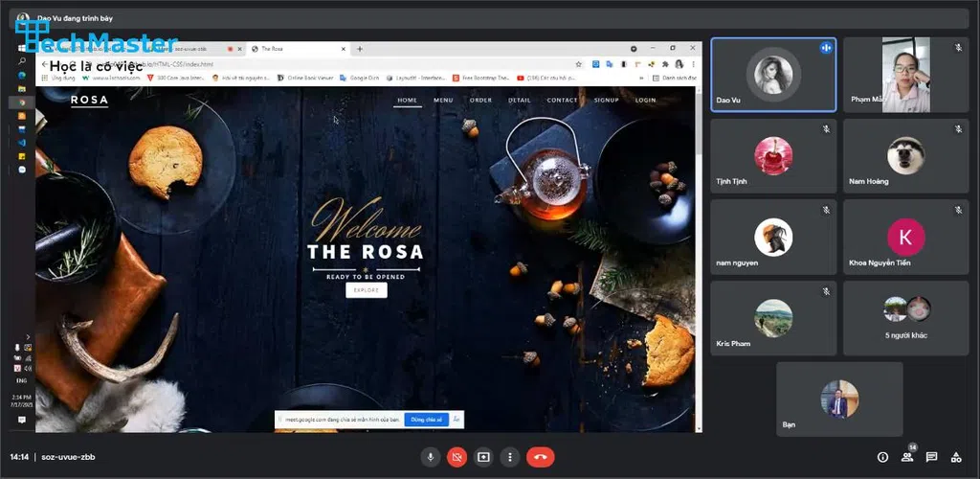This screenshot has height=479, width=980.
Task: Click the EXPLORE button
Action: [x=367, y=290]
